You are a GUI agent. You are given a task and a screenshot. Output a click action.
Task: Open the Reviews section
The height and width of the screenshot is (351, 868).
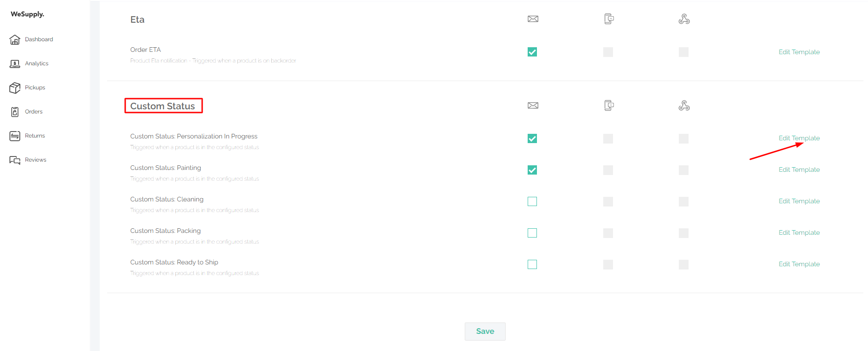click(x=36, y=160)
